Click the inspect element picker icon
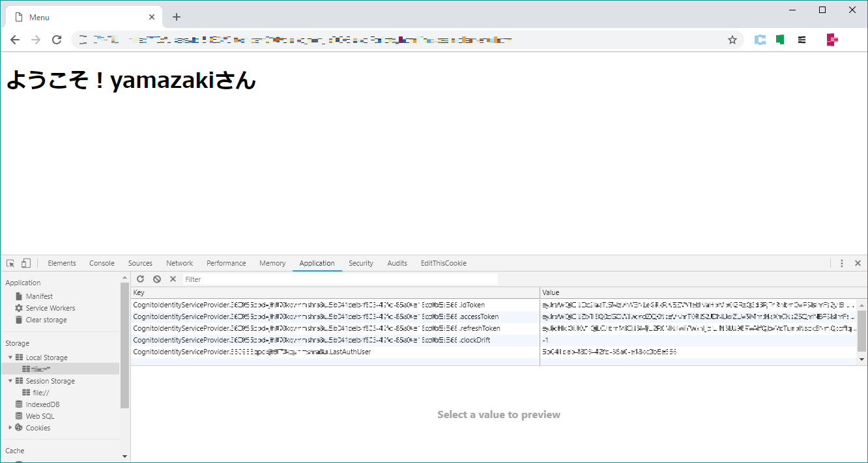Screen dimensions: 868x463 point(10,263)
